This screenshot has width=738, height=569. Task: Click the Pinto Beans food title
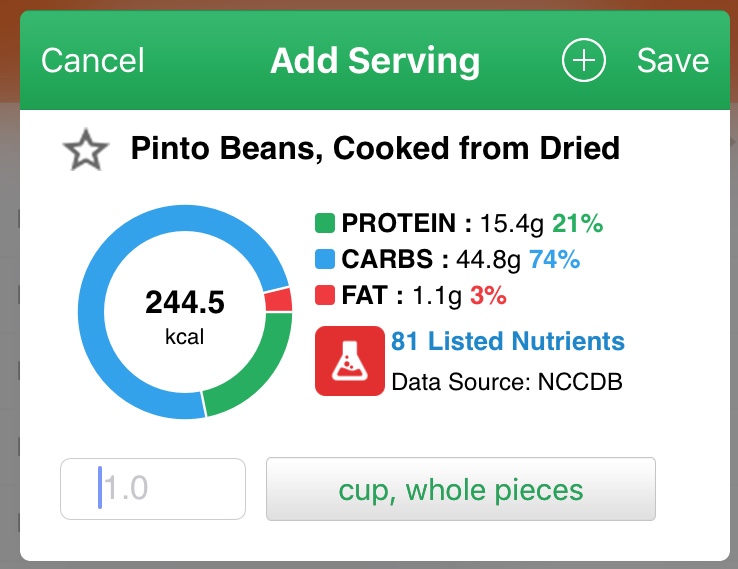pos(375,150)
